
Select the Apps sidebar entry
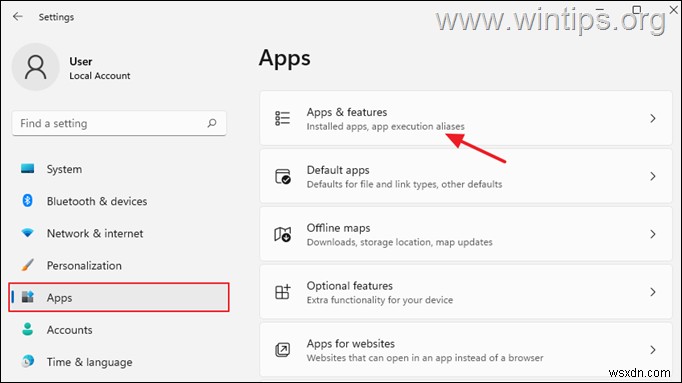pos(119,297)
